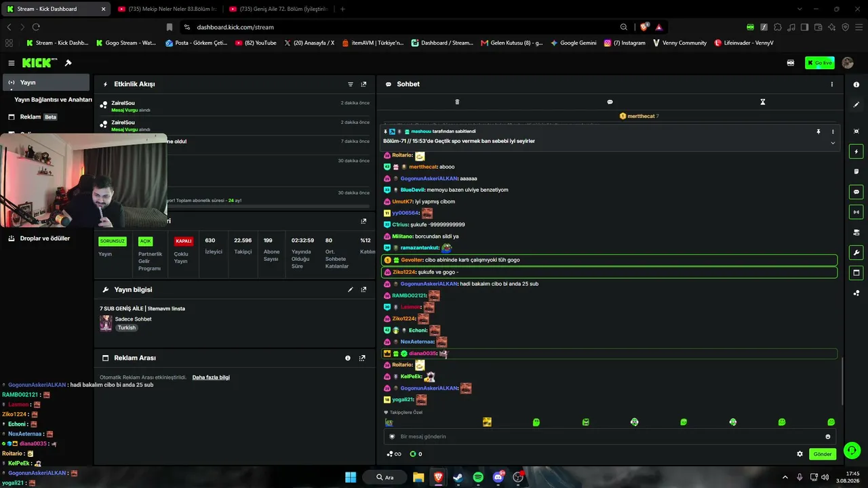Open the browser tab list dropdown

pyautogui.click(x=800, y=9)
